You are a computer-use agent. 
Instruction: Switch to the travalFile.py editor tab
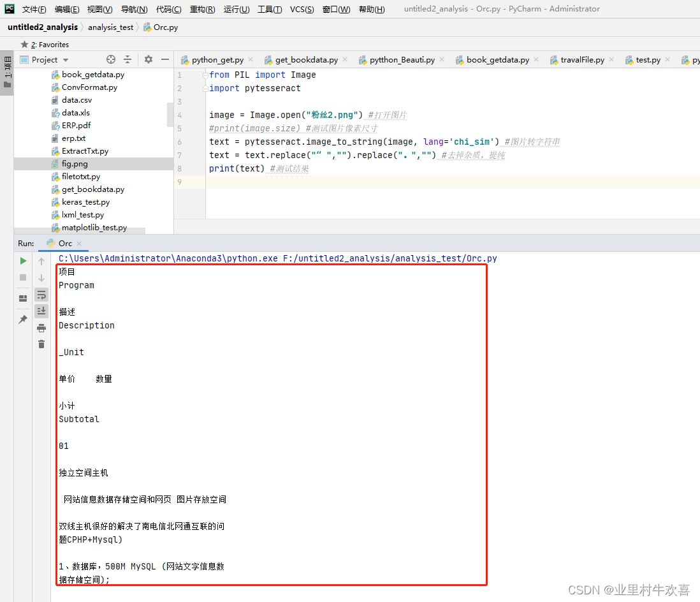581,59
